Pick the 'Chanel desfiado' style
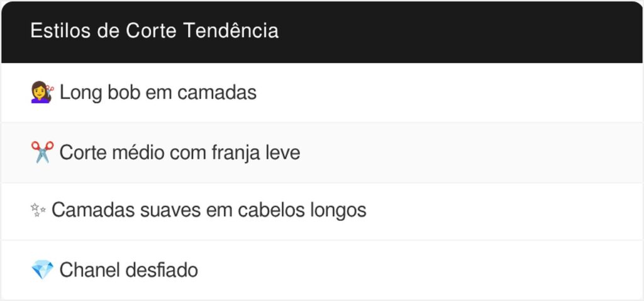Viewport: 644px width, 301px height. point(128,270)
